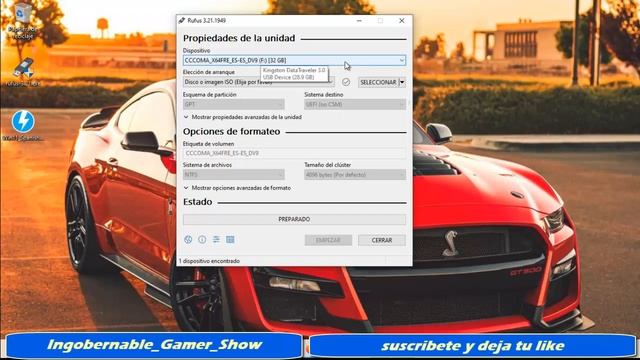Open the SELECCIONAR split-button arrow
This screenshot has width=640, height=360.
[402, 82]
